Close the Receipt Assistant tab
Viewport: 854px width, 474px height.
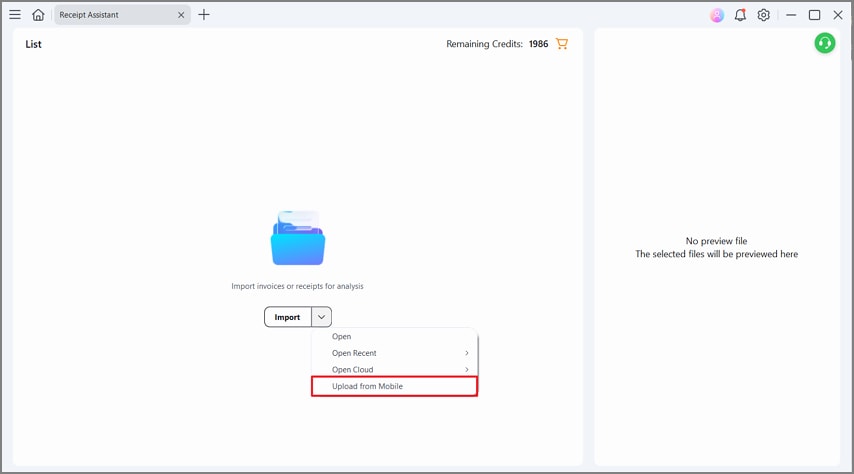click(x=181, y=15)
